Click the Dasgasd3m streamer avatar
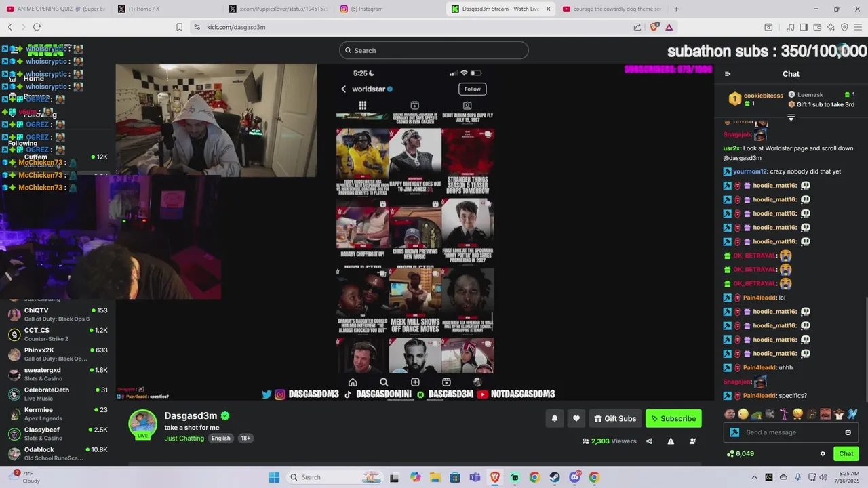This screenshot has height=488, width=868. 142,424
